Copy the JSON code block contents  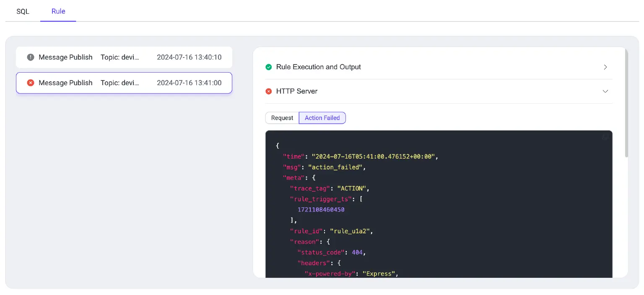[605, 137]
